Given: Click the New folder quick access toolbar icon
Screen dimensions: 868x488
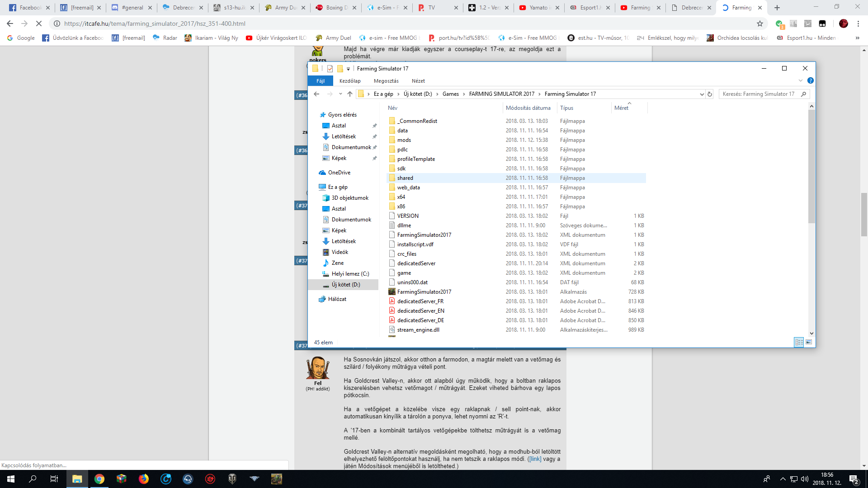Looking at the screenshot, I should 340,69.
